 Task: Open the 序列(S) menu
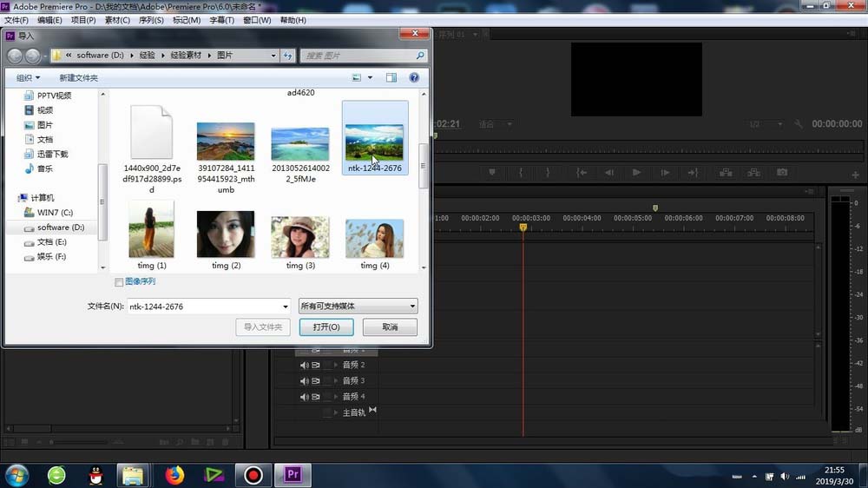(x=151, y=20)
